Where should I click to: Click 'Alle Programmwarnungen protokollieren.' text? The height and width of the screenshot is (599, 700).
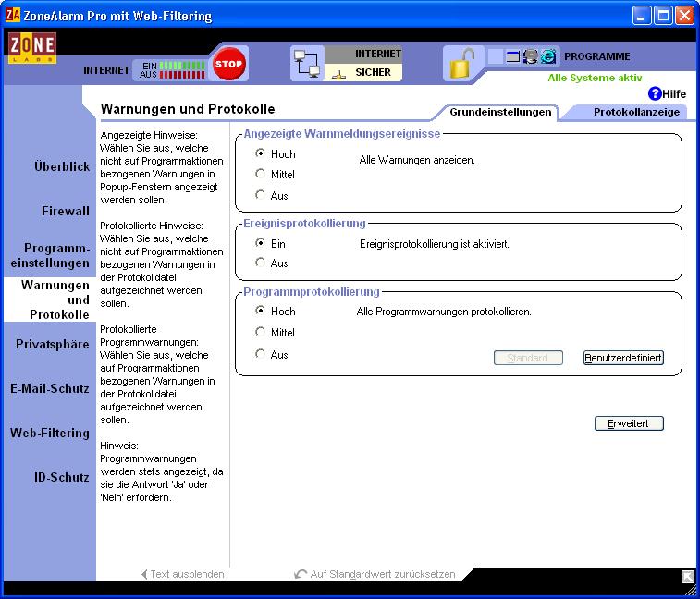click(444, 312)
